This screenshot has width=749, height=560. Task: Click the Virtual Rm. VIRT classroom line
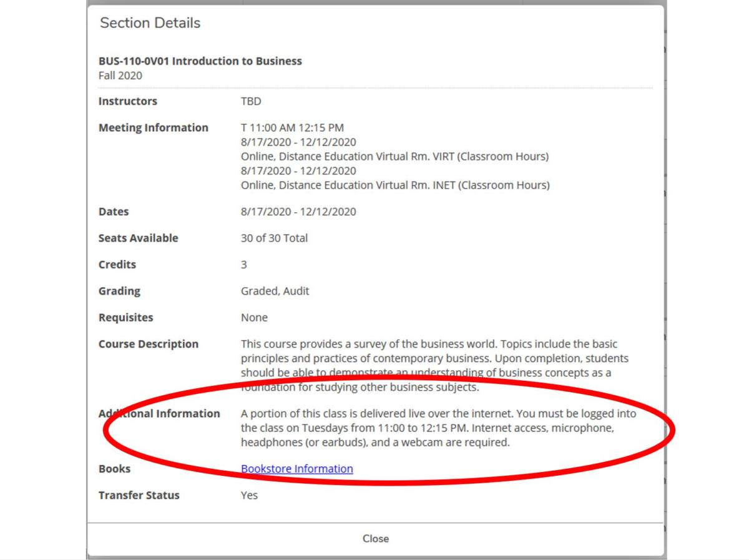(x=394, y=157)
